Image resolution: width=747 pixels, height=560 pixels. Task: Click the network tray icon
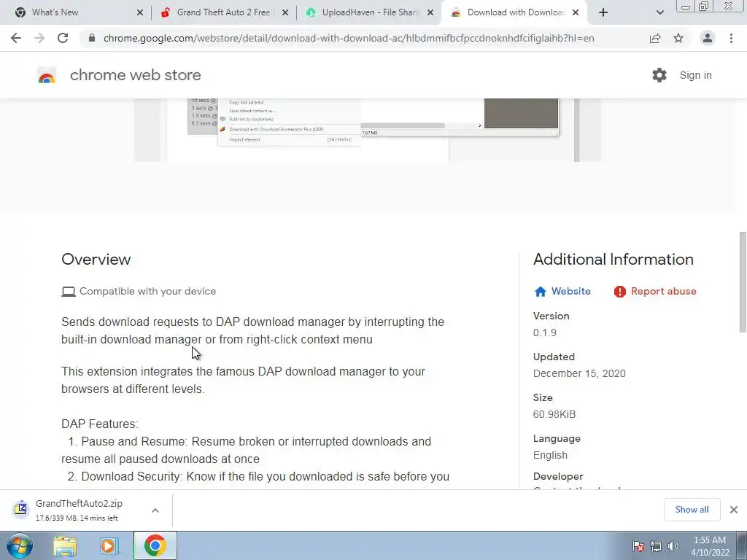point(656,546)
